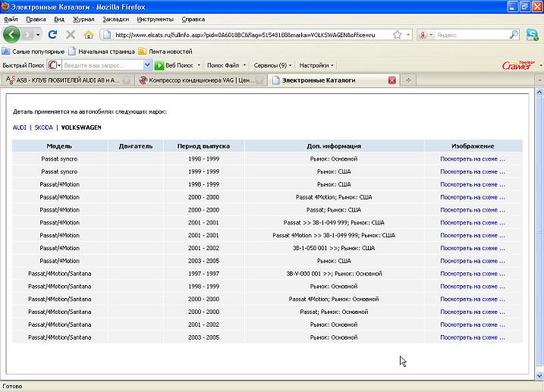Click the Доп. информация column header
Screen dimensions: 544x392
click(334, 146)
